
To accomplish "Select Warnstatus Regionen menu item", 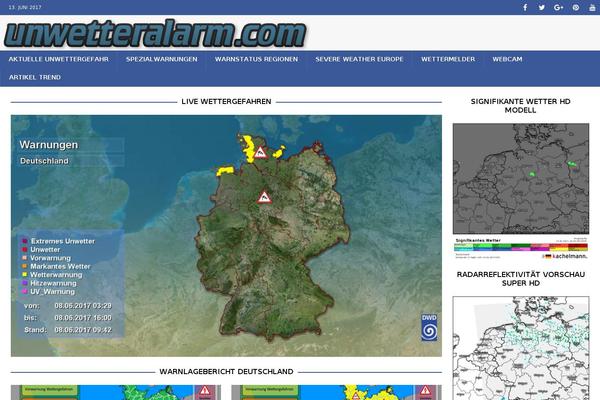I will (256, 59).
